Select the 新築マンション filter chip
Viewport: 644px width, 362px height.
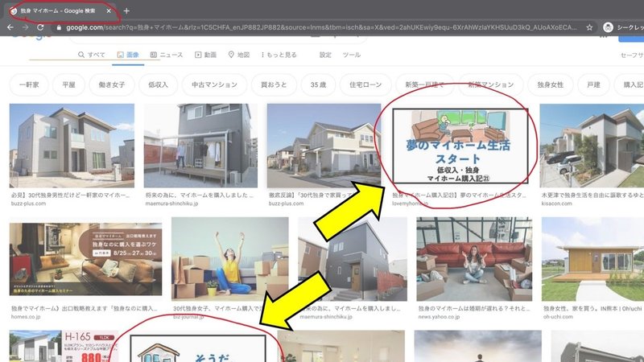(x=491, y=85)
